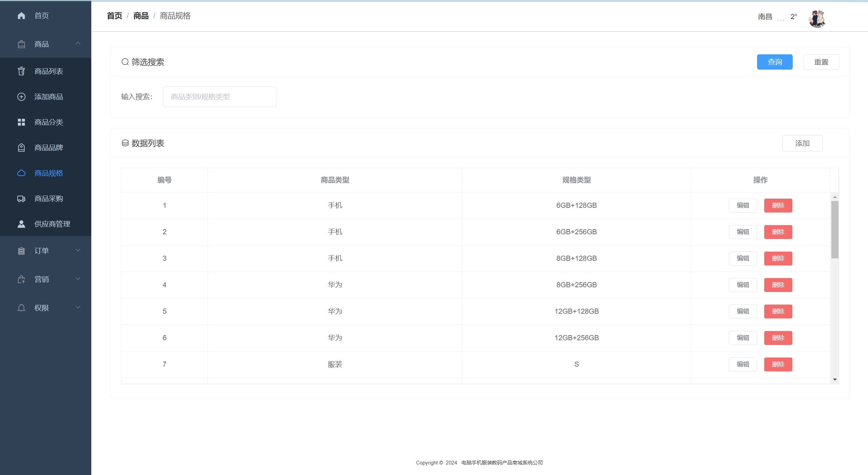
Task: Click the 添加商品 plus-circle icon
Action: pos(21,97)
